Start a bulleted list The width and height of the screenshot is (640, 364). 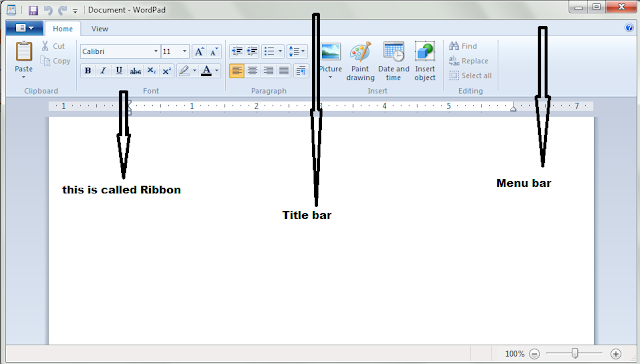tap(269, 51)
